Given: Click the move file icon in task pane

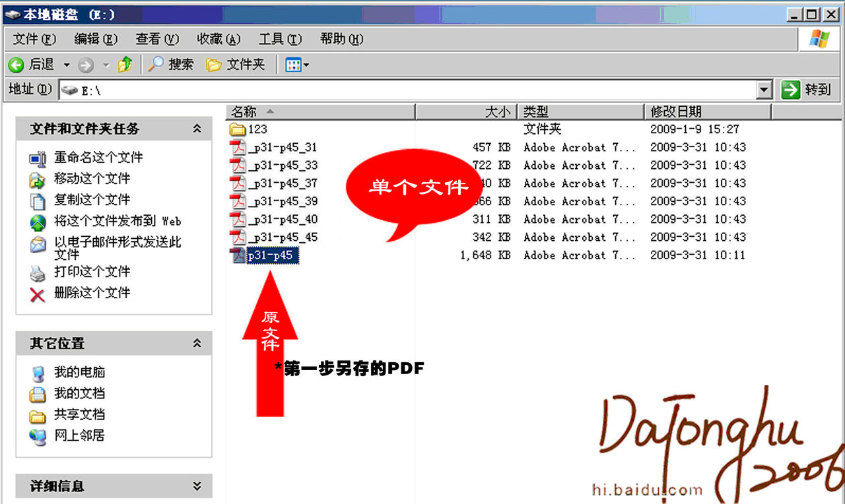Looking at the screenshot, I should click(38, 179).
